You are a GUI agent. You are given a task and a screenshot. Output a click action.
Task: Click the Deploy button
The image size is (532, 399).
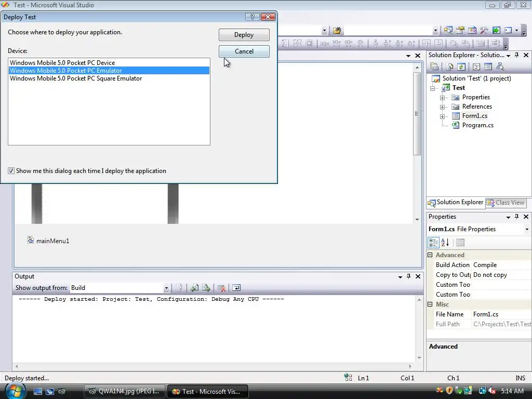[x=244, y=35]
